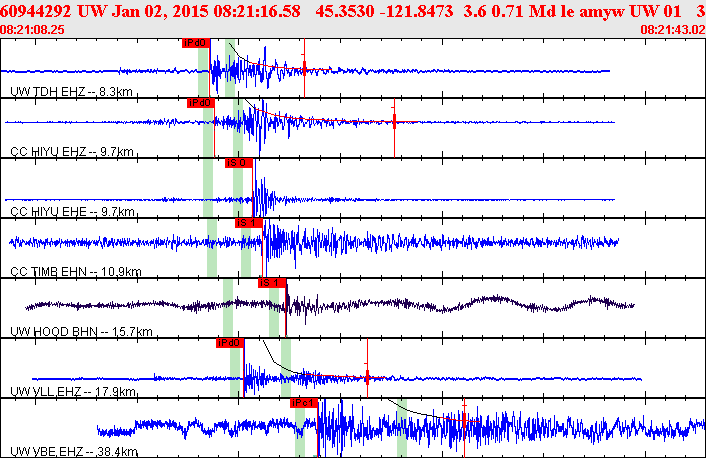Click the start time 08:21:08.25 label
706x458 pixels.
[32, 30]
